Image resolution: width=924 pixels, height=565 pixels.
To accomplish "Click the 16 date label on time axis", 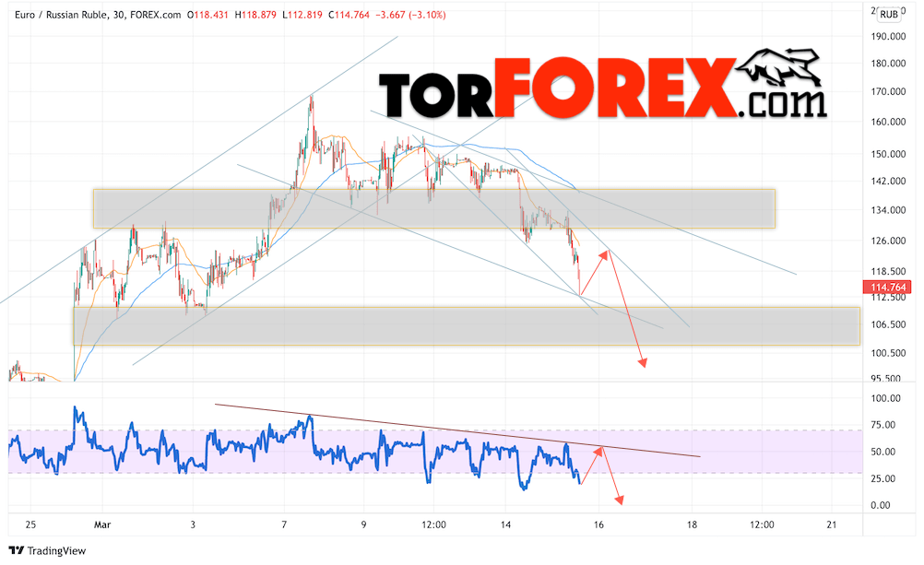I will (x=598, y=524).
